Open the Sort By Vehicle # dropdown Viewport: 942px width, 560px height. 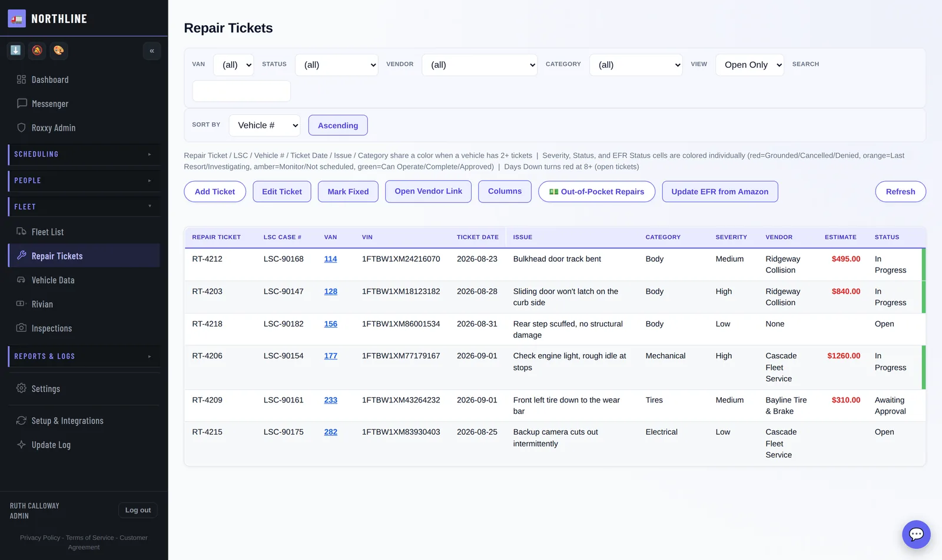click(x=264, y=125)
